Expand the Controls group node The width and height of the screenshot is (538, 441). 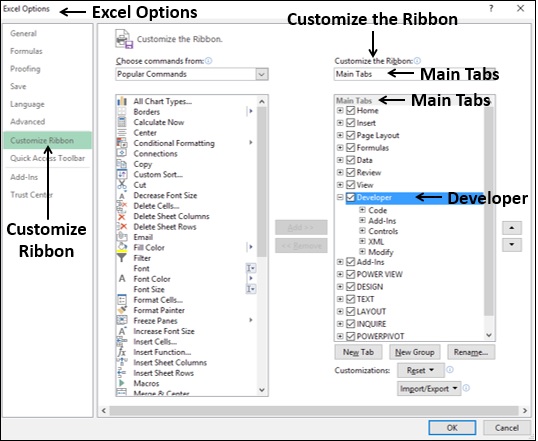(362, 231)
